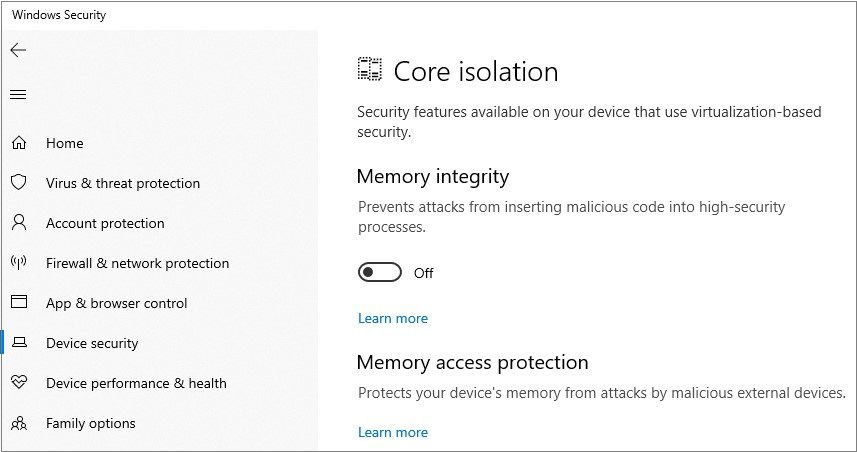Click the back arrow icon
This screenshot has height=452, width=857.
18,50
